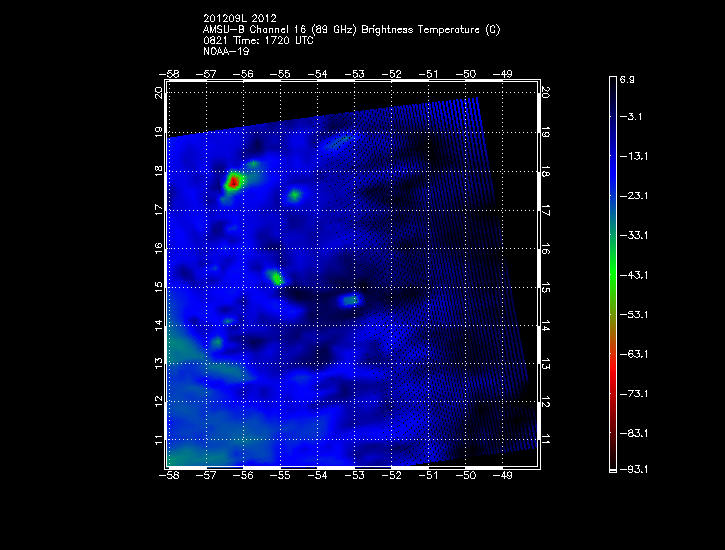The image size is (725, 550).
Task: Click the "-83.1" colorbar label
Action: [633, 434]
